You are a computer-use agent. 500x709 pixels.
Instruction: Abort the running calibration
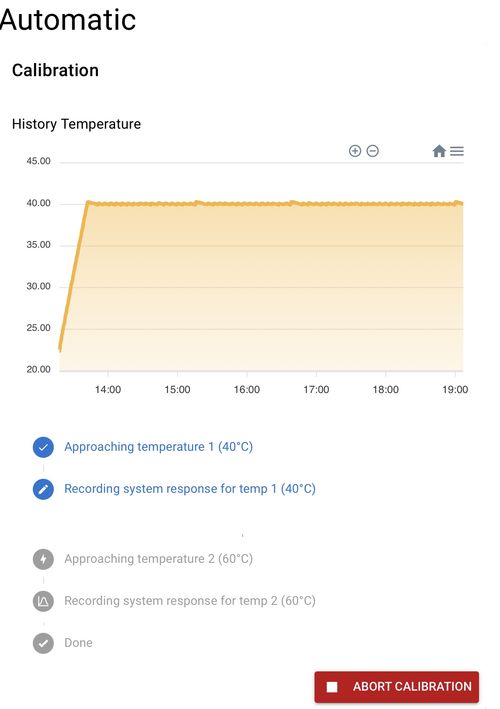tap(396, 686)
